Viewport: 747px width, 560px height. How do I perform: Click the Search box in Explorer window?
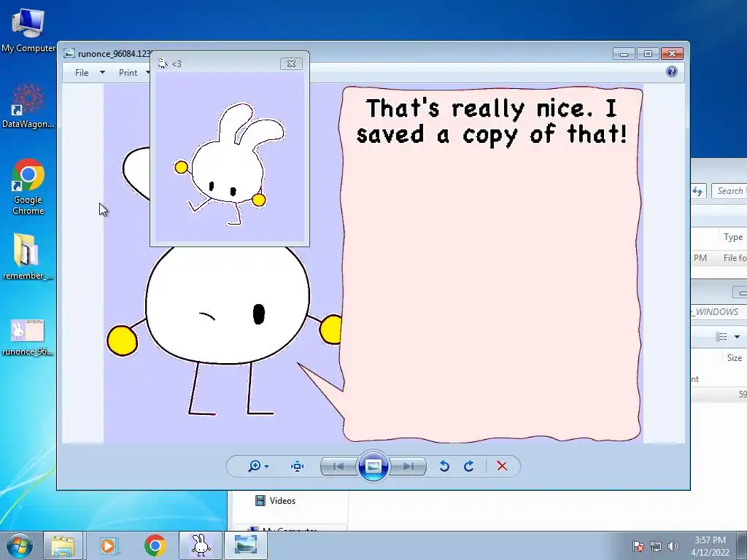(729, 191)
